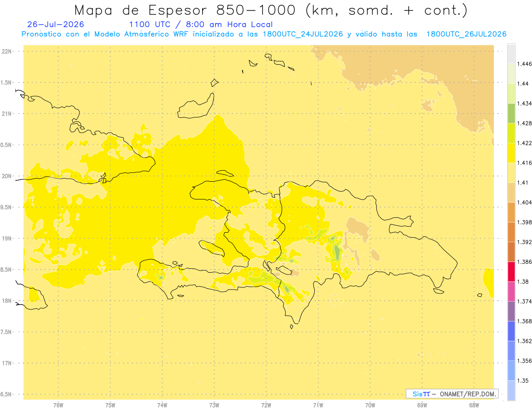The width and height of the screenshot is (532, 411).
Task: Click the longitude label '73W'
Action: [x=214, y=406]
